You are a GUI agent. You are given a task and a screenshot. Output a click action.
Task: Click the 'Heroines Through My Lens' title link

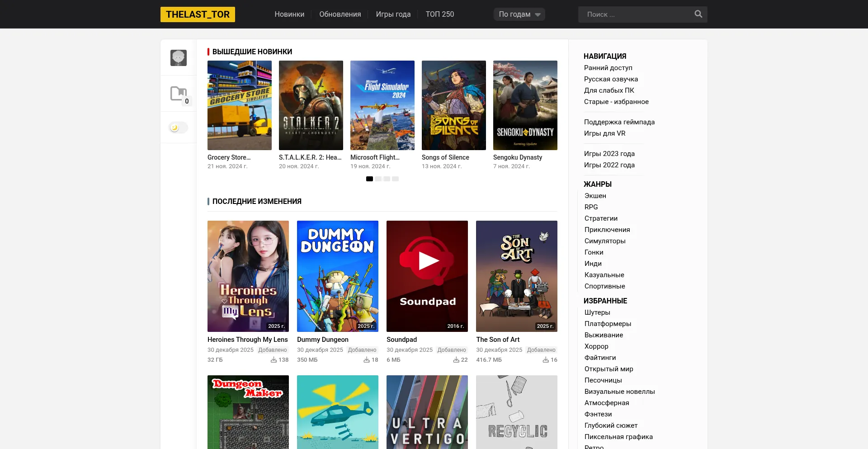click(x=248, y=340)
